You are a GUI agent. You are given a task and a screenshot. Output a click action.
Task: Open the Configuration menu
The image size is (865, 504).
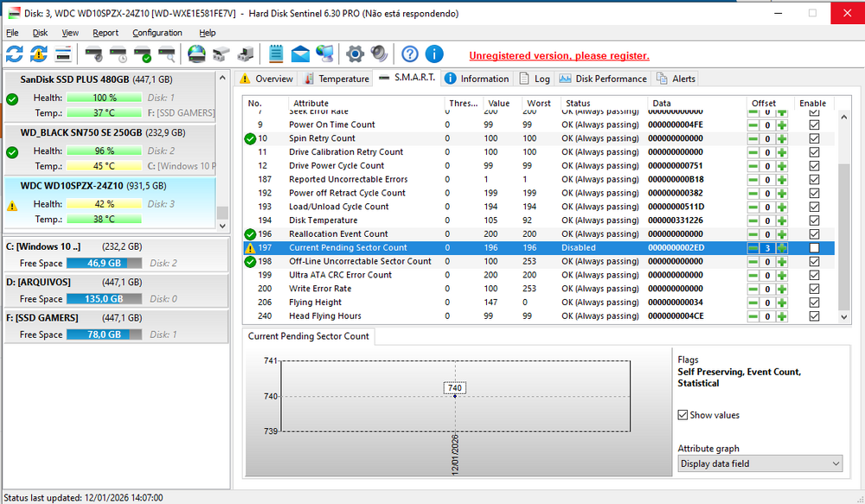coord(157,33)
